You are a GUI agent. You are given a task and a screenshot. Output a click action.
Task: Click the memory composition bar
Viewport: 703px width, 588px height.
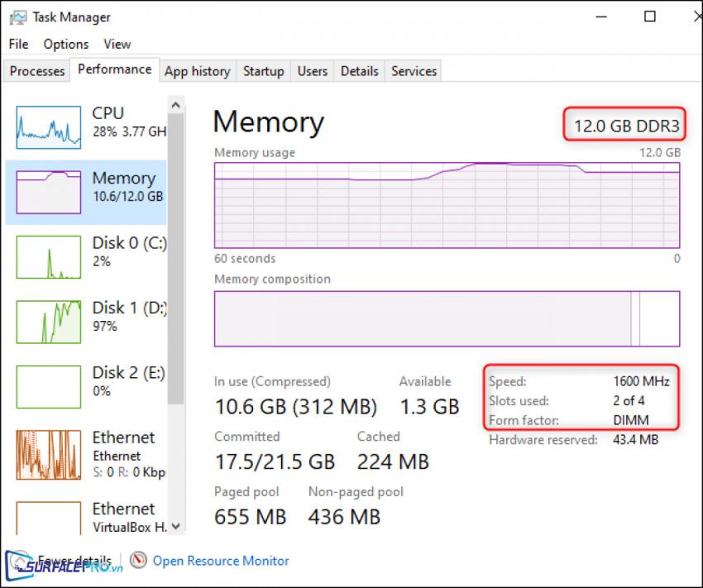pos(447,318)
